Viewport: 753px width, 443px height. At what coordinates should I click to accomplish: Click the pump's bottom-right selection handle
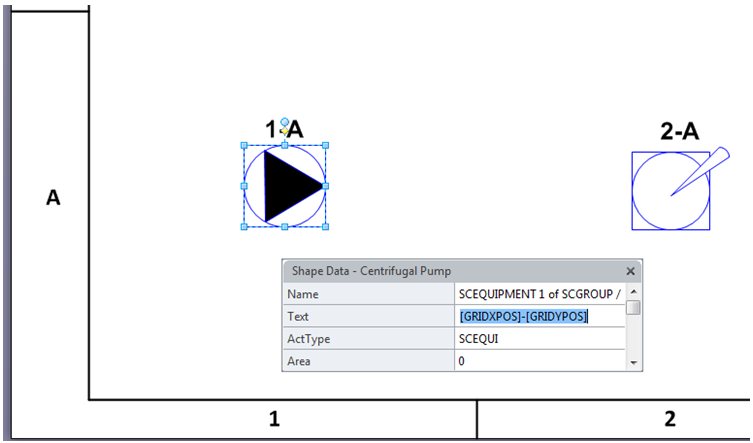(x=325, y=227)
